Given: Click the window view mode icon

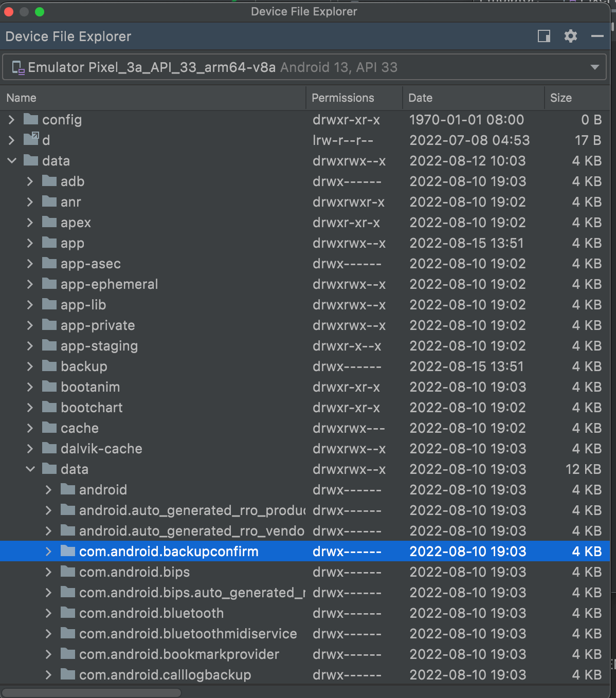Looking at the screenshot, I should [543, 36].
